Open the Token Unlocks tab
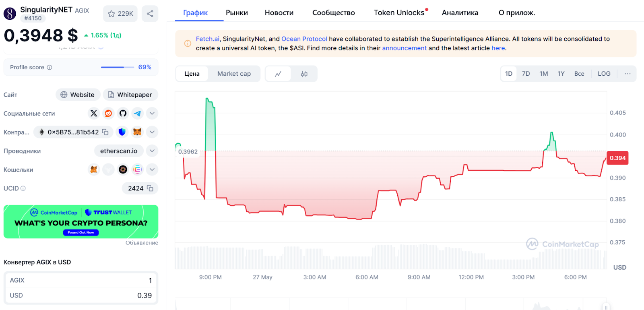 coord(399,12)
